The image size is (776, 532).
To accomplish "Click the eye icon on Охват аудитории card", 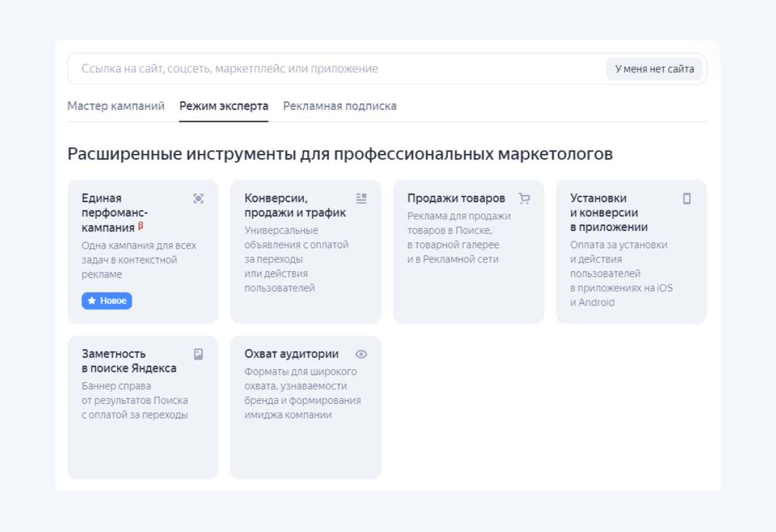I will (361, 355).
